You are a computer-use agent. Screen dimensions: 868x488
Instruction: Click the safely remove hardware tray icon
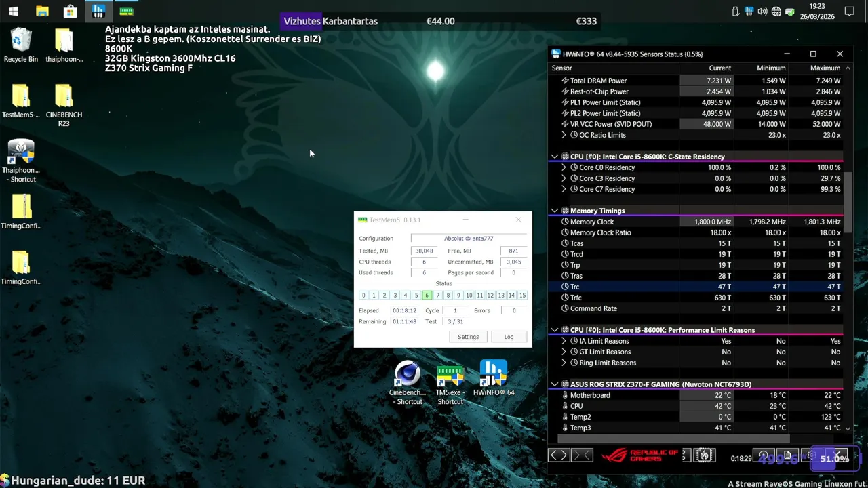[x=736, y=12]
